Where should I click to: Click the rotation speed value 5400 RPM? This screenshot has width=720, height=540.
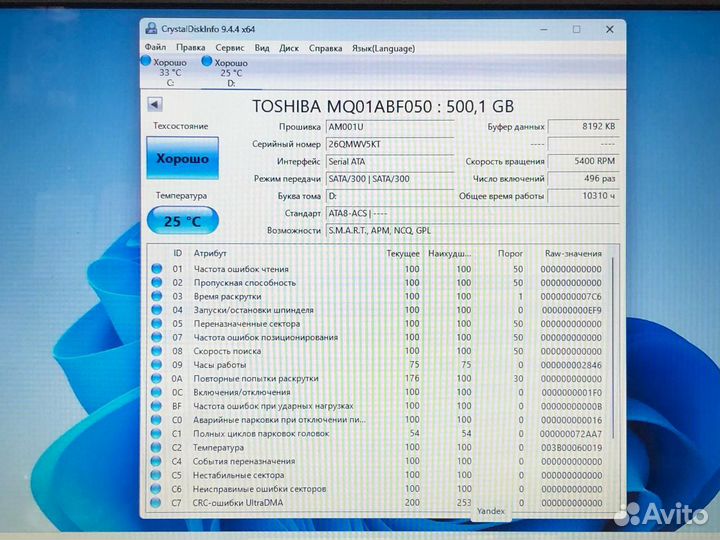point(583,161)
